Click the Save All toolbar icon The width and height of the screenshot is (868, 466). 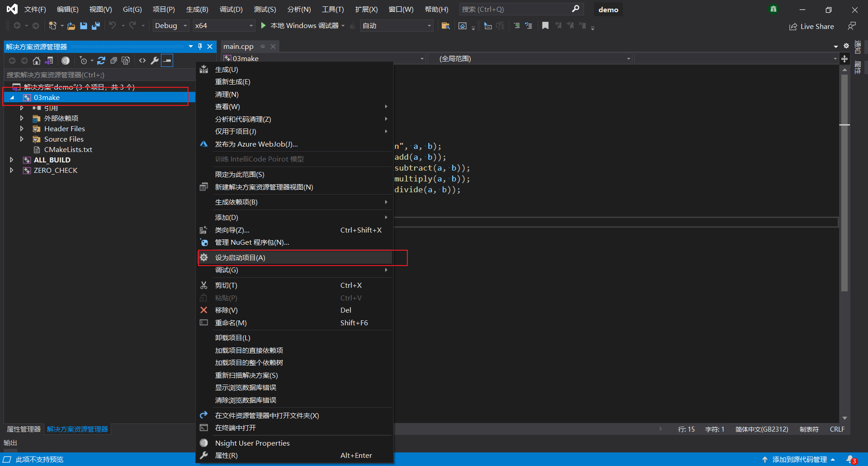click(95, 26)
